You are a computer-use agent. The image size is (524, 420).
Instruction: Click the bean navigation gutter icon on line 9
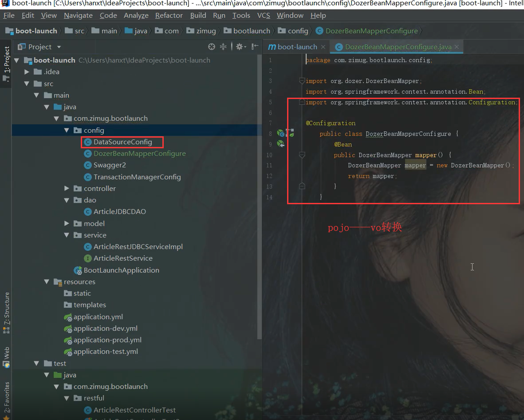[281, 144]
